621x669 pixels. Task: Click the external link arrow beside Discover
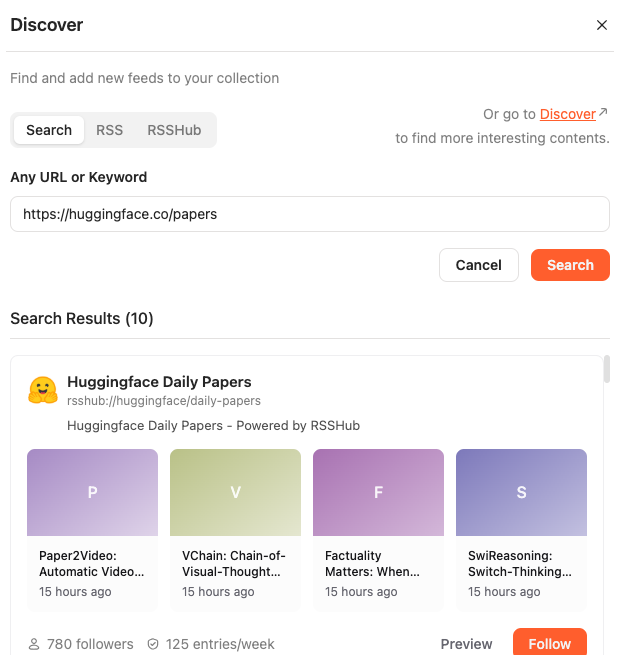tap(604, 113)
